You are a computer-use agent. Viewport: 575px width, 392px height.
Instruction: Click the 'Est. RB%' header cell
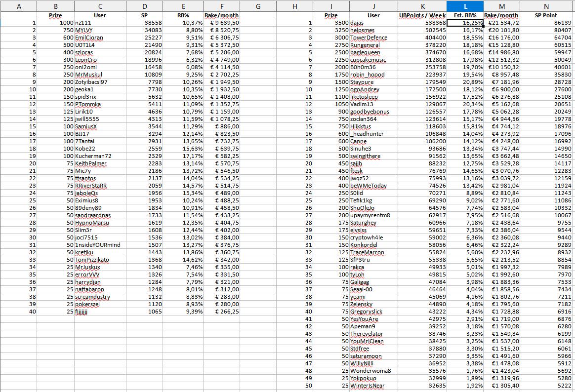coord(465,15)
